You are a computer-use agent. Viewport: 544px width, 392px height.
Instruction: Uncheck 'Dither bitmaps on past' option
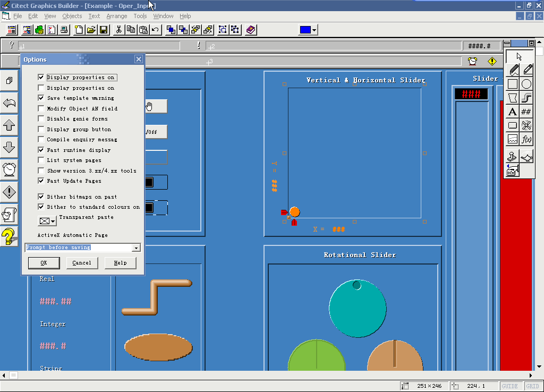pyautogui.click(x=41, y=197)
